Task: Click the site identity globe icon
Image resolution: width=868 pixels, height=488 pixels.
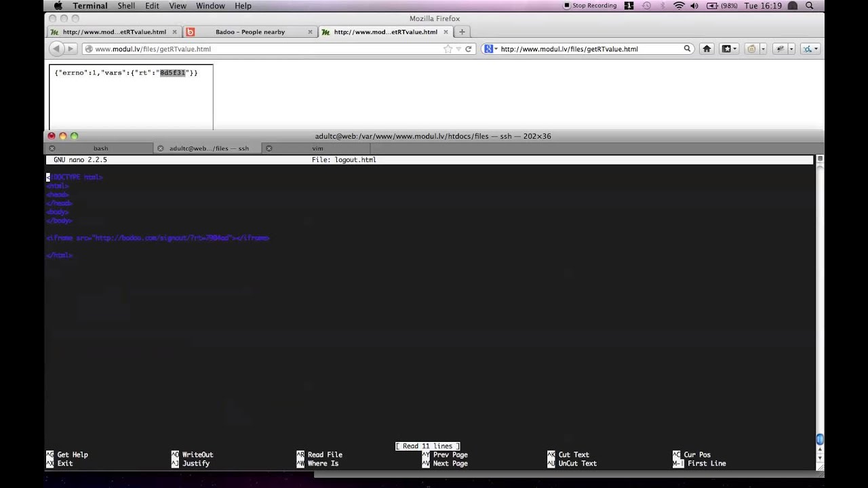Action: tap(88, 49)
